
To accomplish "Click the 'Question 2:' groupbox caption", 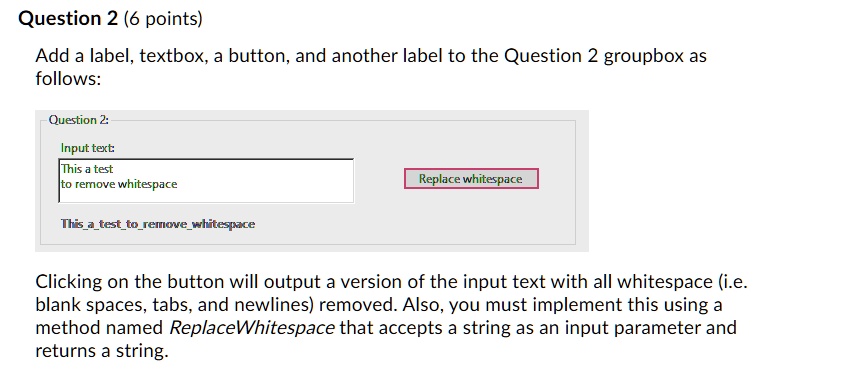I will (x=78, y=120).
